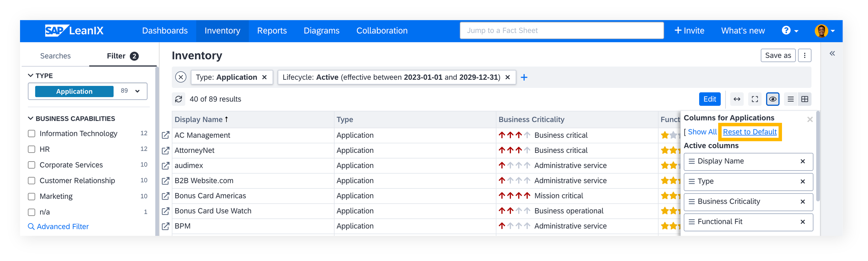The width and height of the screenshot is (868, 261).
Task: Switch to the Searches tab
Action: 55,56
